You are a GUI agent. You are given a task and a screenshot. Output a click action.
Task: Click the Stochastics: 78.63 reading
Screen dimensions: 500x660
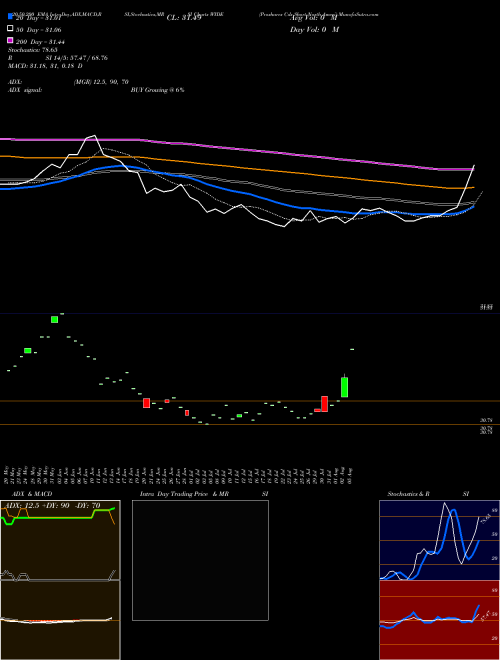33,50
